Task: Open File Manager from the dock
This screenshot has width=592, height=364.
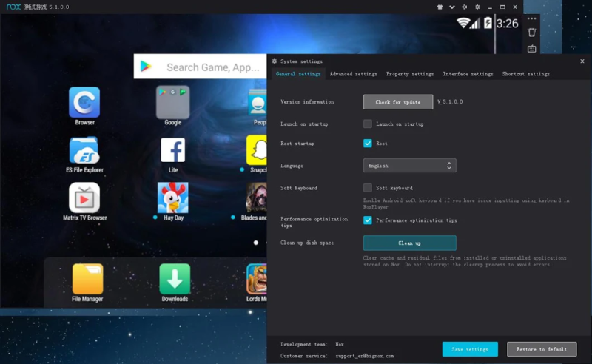Action: click(x=87, y=280)
